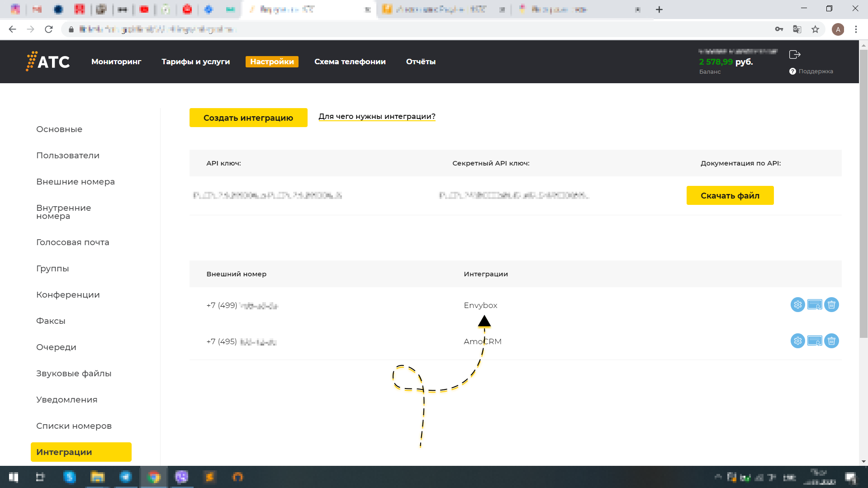Delete the AmoCRM integration via trash icon
Screen dimensions: 868x488
click(831, 341)
